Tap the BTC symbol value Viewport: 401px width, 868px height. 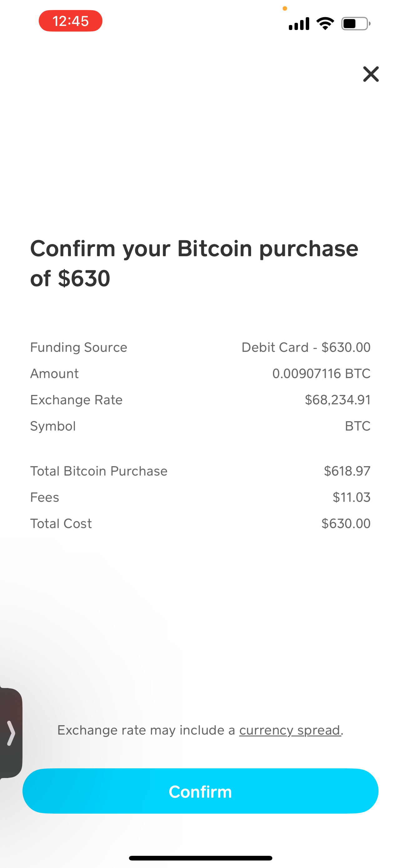coord(358,426)
